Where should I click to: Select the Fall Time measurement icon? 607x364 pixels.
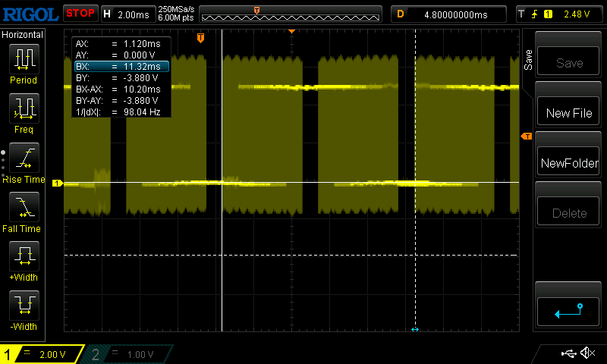pyautogui.click(x=24, y=206)
